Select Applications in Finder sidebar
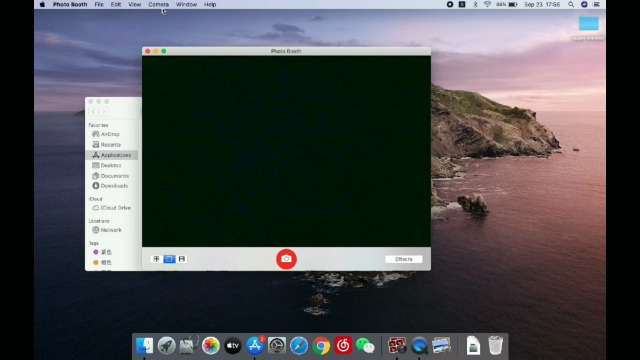Screen dimensions: 640x360 tap(111, 155)
